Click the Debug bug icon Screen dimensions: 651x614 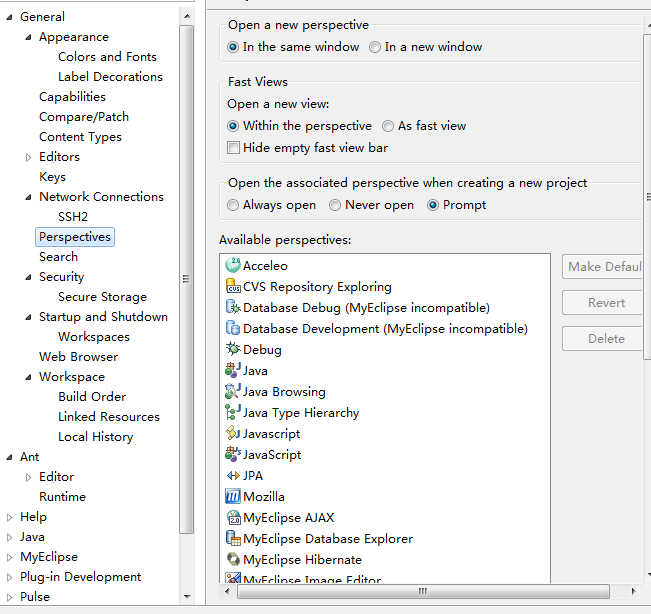pyautogui.click(x=233, y=349)
